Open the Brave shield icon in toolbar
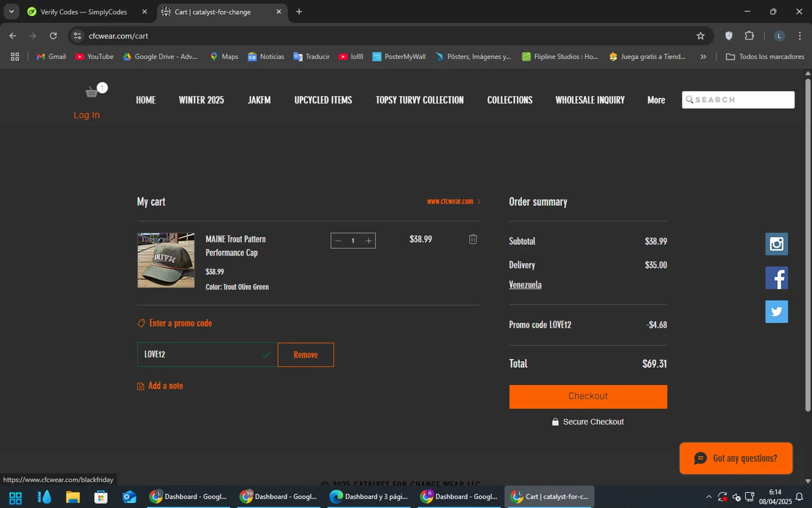Viewport: 812px width, 508px height. [729, 36]
